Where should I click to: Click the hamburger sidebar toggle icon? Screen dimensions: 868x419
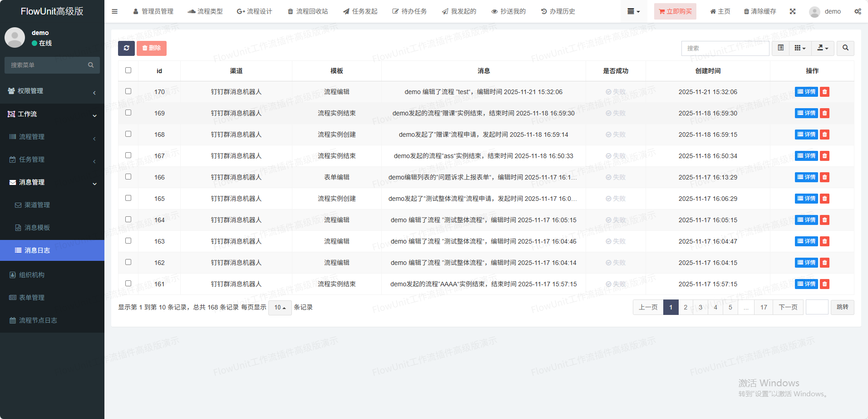pos(115,11)
